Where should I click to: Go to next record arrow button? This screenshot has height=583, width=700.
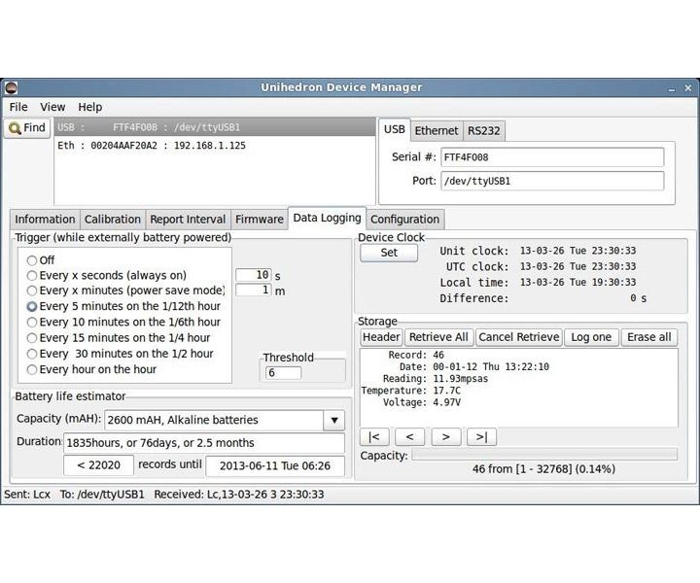click(x=445, y=436)
